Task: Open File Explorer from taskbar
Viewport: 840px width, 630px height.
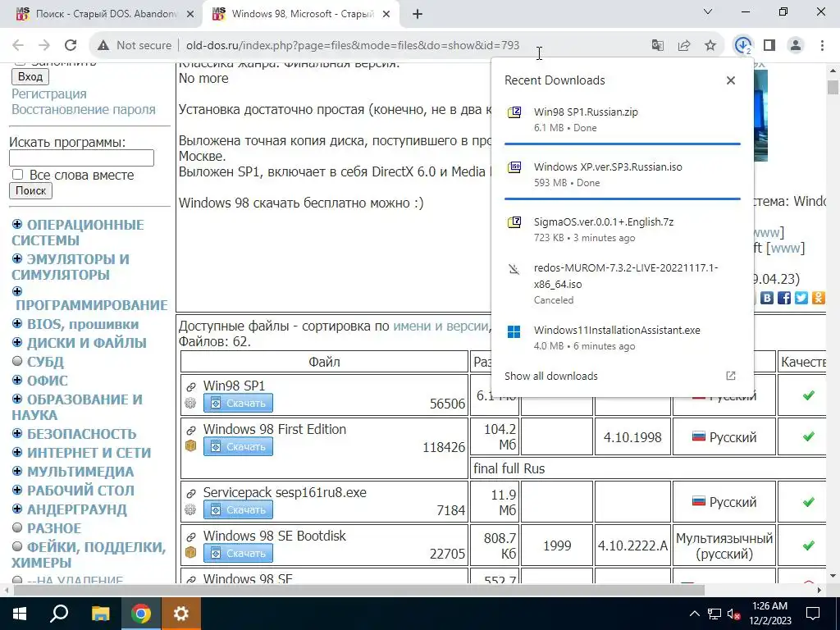Action: point(100,614)
